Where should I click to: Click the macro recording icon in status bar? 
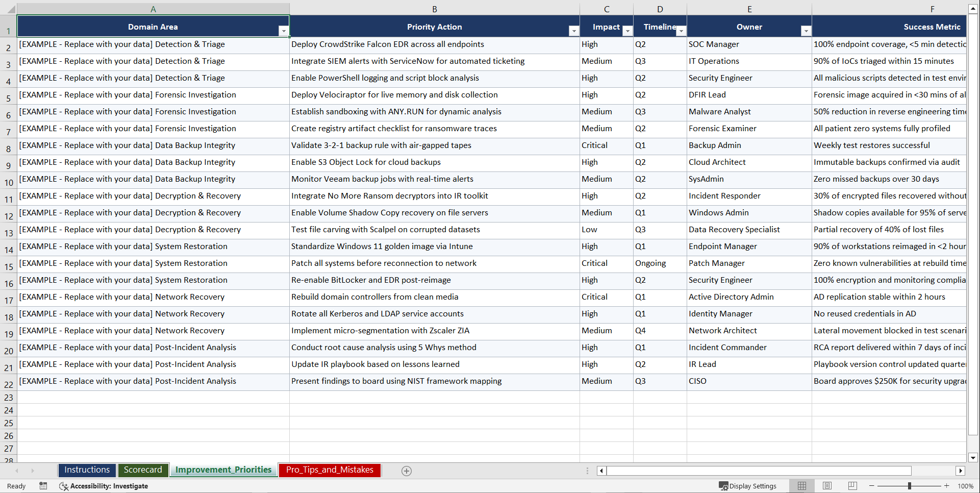[x=43, y=486]
